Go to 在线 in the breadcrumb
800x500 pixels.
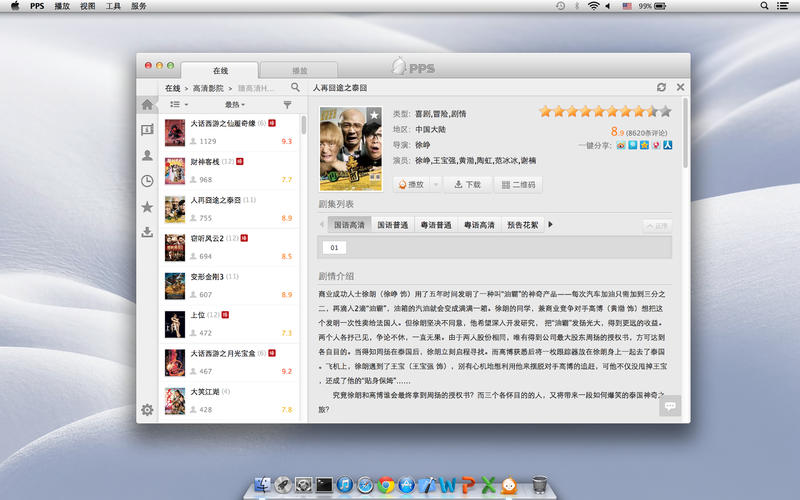coord(172,88)
